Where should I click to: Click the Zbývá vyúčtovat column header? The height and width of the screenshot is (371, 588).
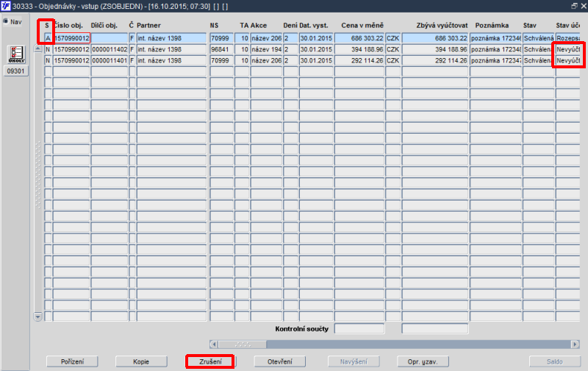click(x=442, y=26)
